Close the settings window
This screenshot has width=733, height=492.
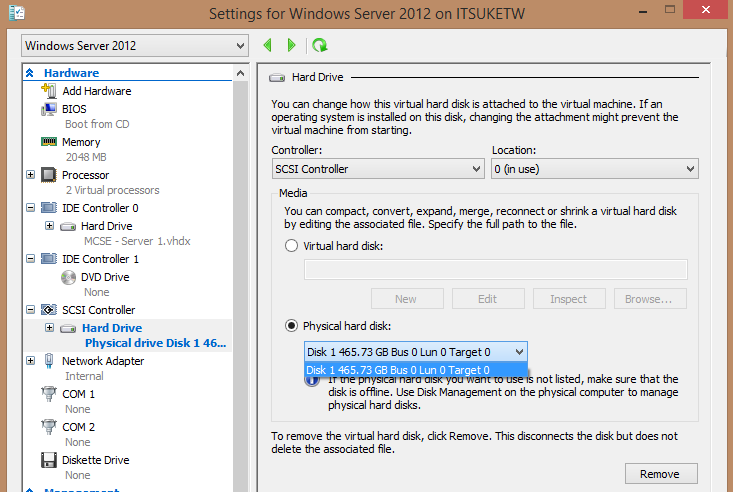click(x=706, y=9)
